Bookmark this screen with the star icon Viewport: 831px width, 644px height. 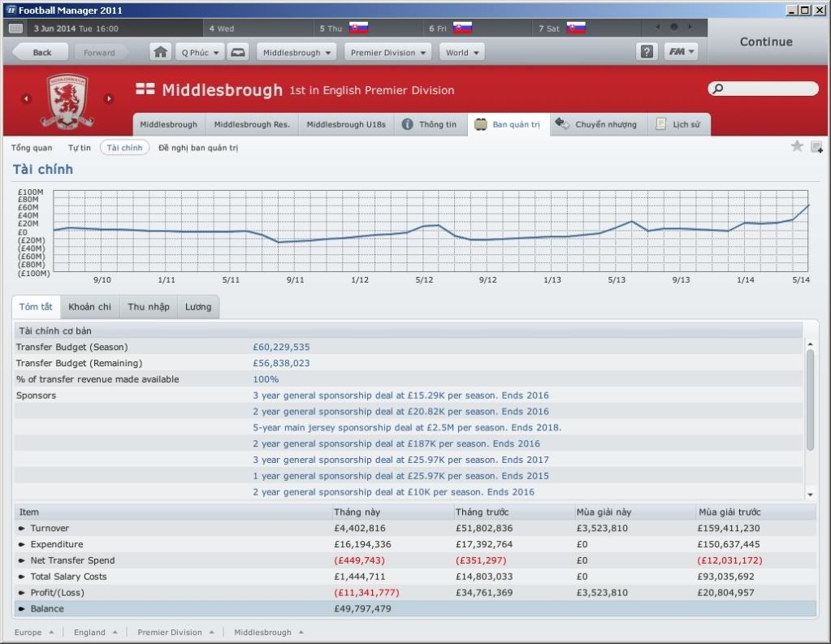coord(797,145)
